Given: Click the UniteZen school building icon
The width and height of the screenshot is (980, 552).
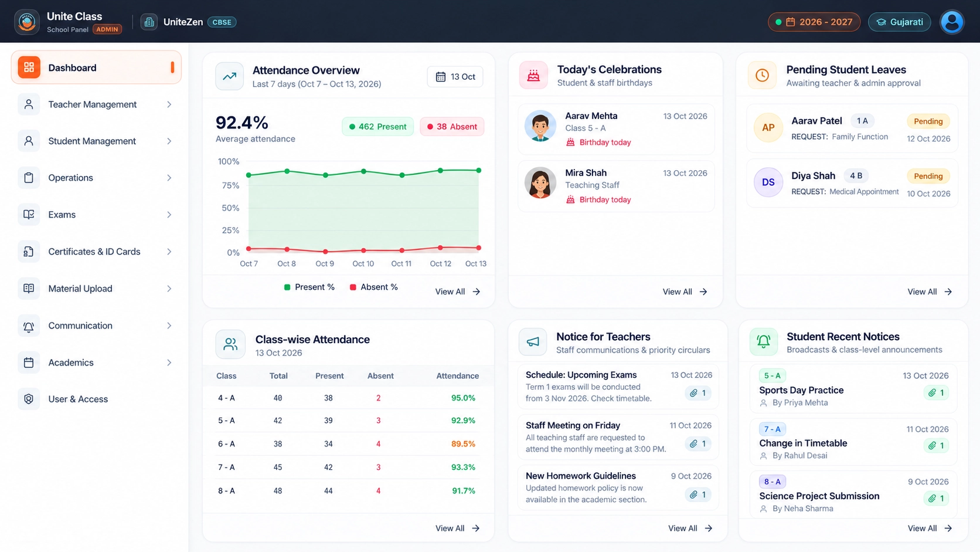Looking at the screenshot, I should pyautogui.click(x=149, y=22).
